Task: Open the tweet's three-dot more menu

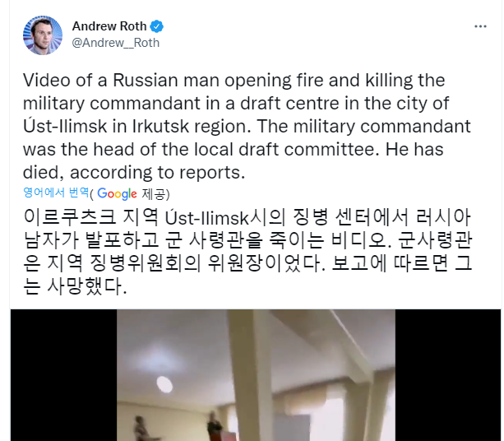Action: (480, 26)
